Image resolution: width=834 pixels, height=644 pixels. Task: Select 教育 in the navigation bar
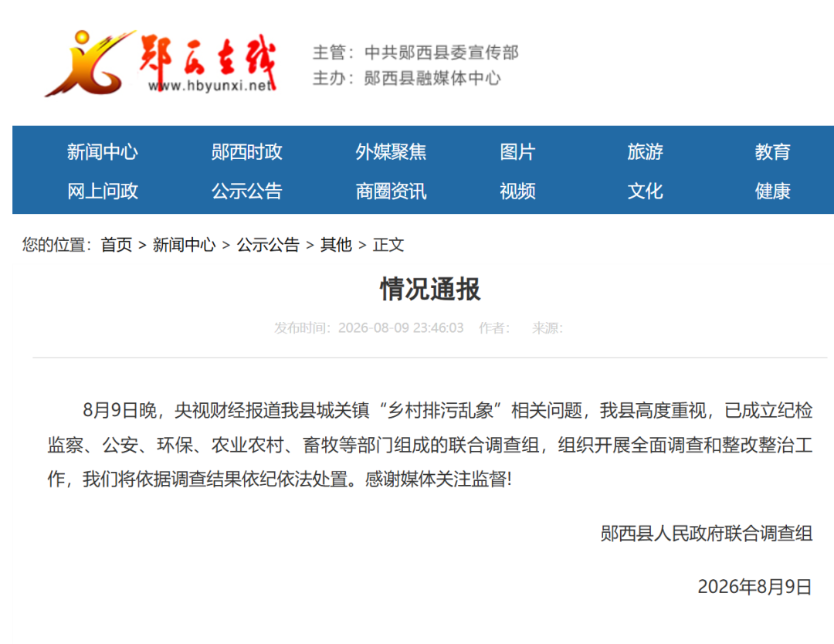[773, 152]
